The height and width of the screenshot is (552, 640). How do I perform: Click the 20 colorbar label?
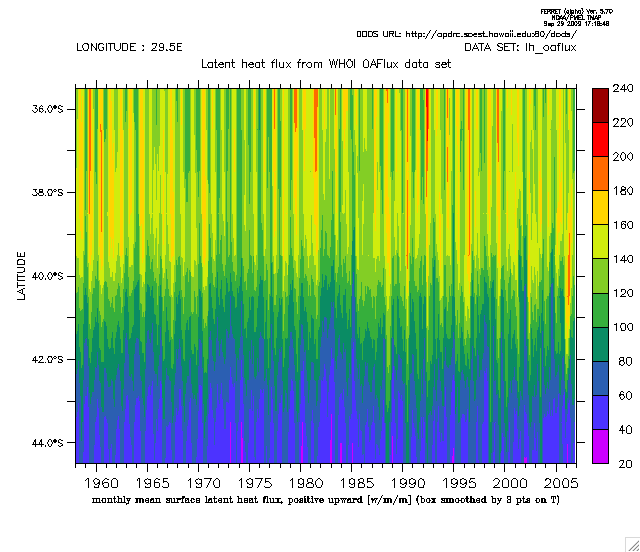point(625,464)
